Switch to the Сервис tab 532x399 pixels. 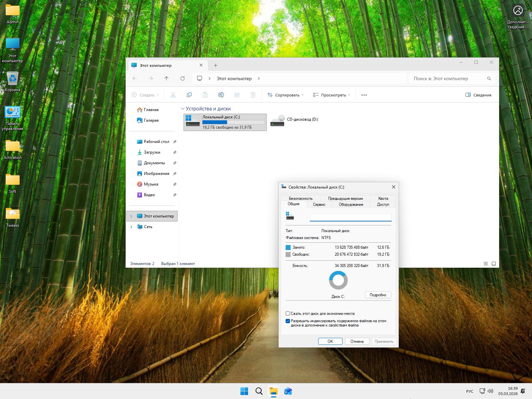coord(319,204)
